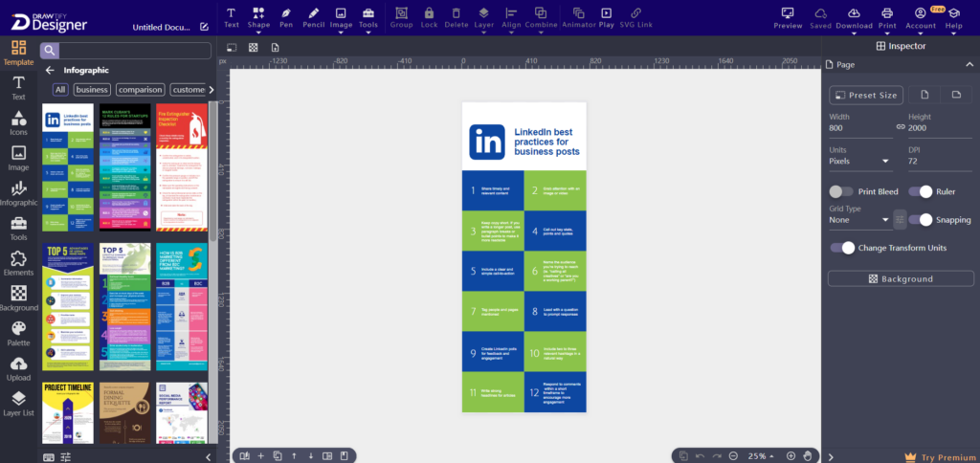This screenshot has height=463, width=980.
Task: Click the template search magnifier icon
Action: (x=50, y=51)
